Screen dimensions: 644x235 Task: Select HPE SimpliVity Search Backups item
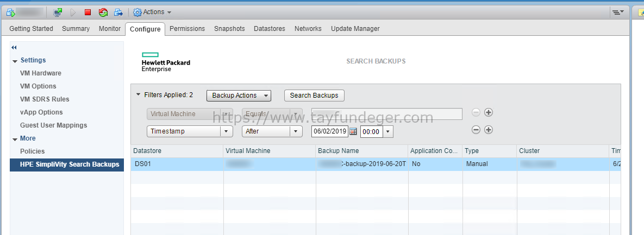click(x=67, y=164)
